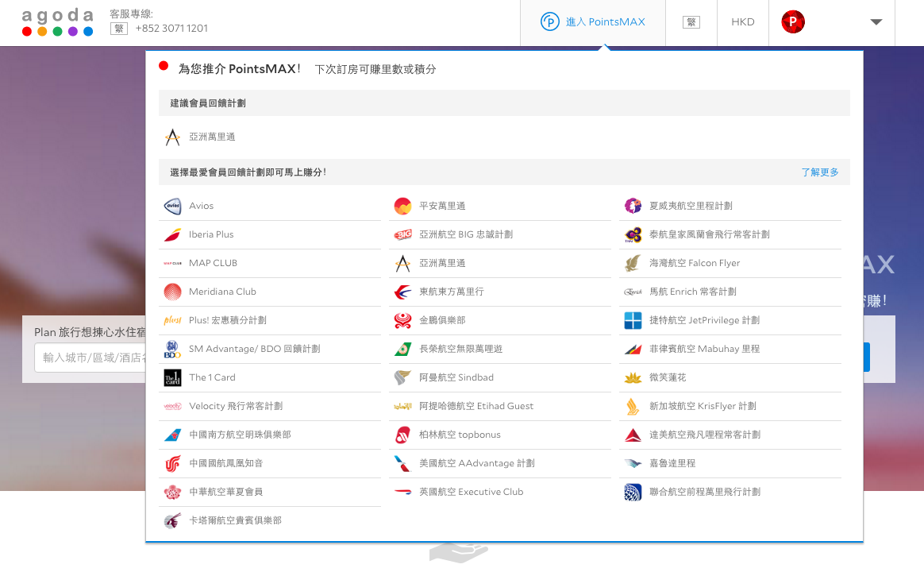This screenshot has width=924, height=576.
Task: Click the MAP CLUB logo icon
Action: pyautogui.click(x=173, y=263)
